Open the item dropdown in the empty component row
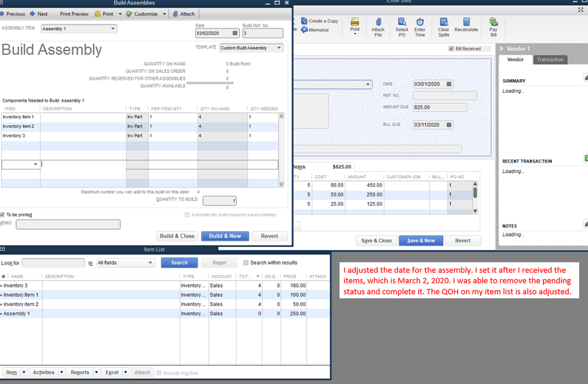588x384 pixels. (36, 164)
